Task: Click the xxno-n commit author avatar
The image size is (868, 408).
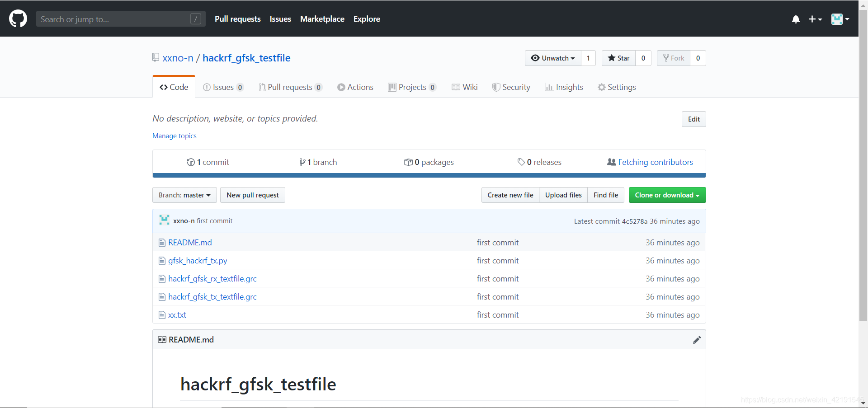Action: (164, 220)
